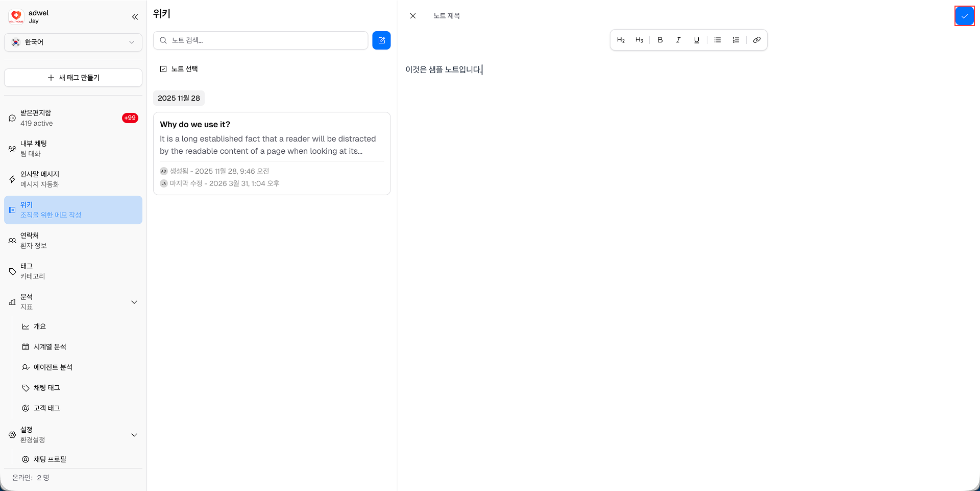
Task: Collapse the 설정 section
Action: click(x=134, y=435)
